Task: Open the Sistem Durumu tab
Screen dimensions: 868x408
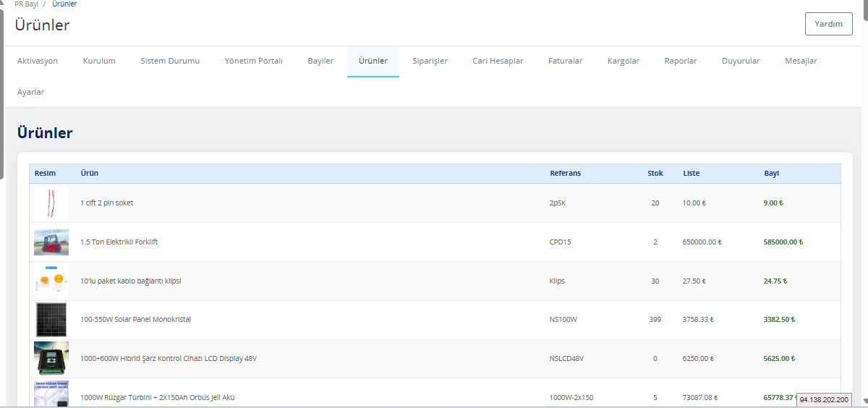Action: coord(170,61)
